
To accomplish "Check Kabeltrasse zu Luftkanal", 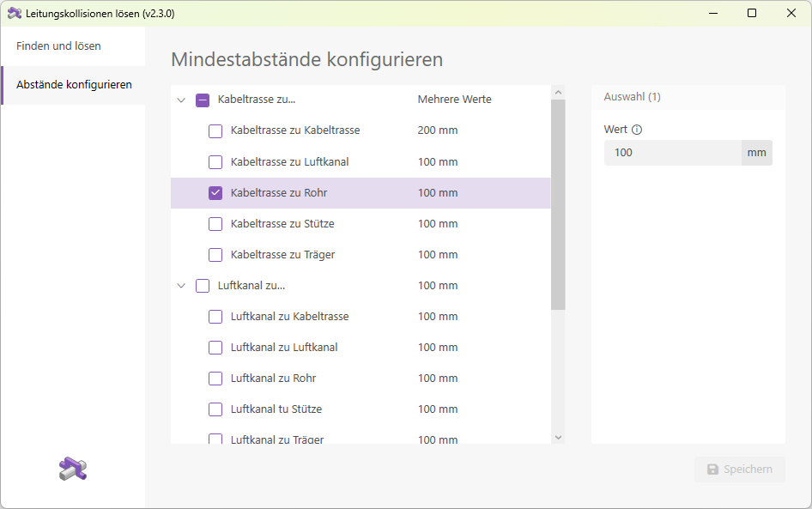I will tap(215, 161).
